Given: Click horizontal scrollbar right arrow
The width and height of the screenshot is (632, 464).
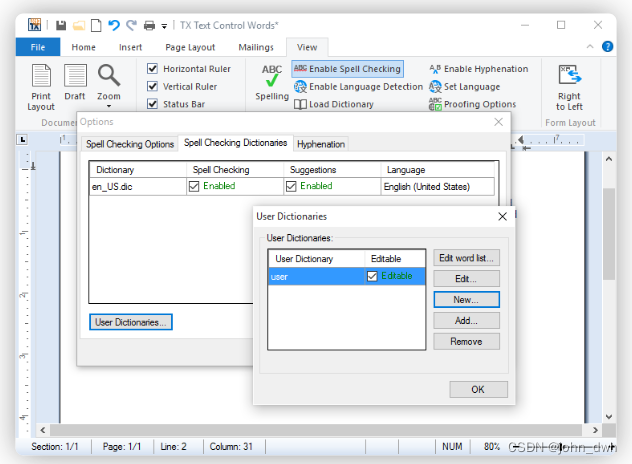Looking at the screenshot, I should [595, 430].
